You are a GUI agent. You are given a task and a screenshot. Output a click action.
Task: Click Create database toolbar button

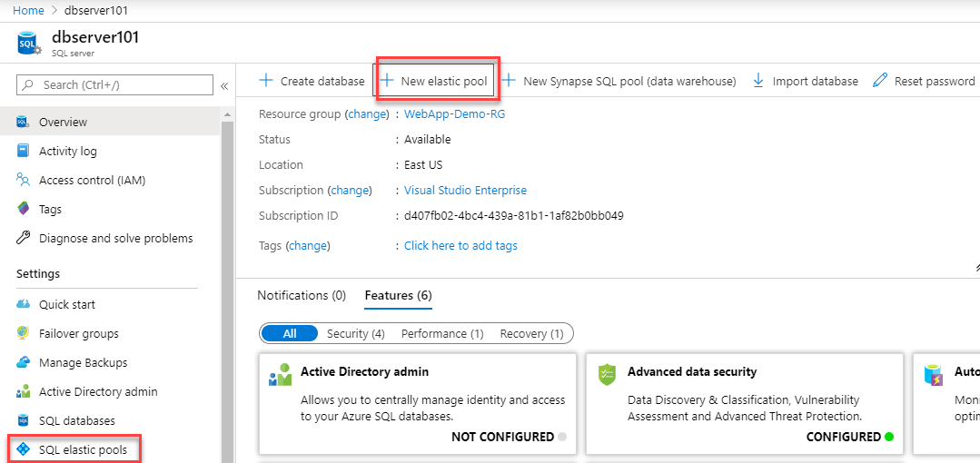(312, 81)
